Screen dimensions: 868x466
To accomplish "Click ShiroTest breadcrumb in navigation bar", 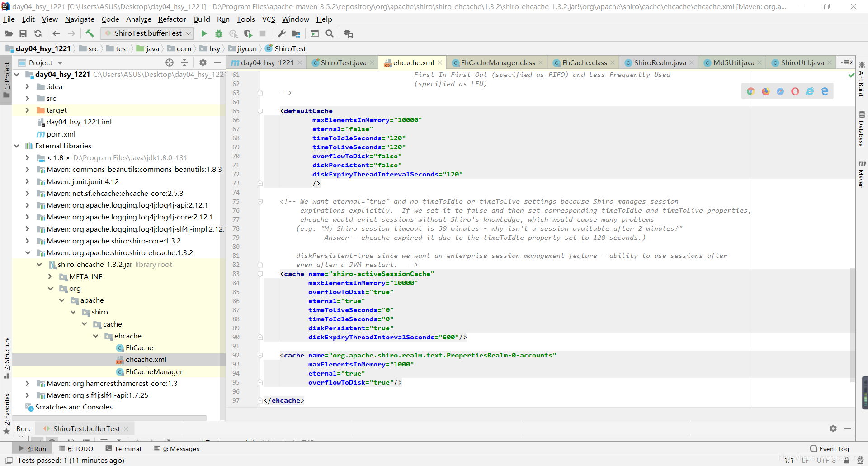I will pyautogui.click(x=285, y=48).
